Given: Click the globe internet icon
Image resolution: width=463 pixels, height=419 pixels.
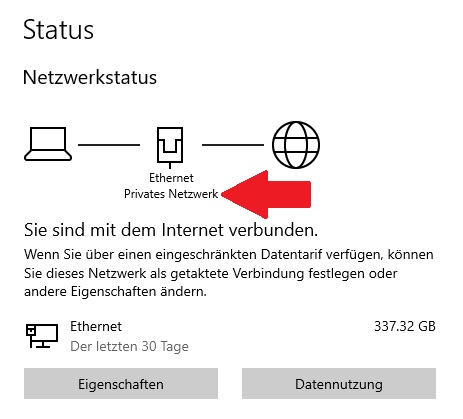Looking at the screenshot, I should click(x=296, y=145).
